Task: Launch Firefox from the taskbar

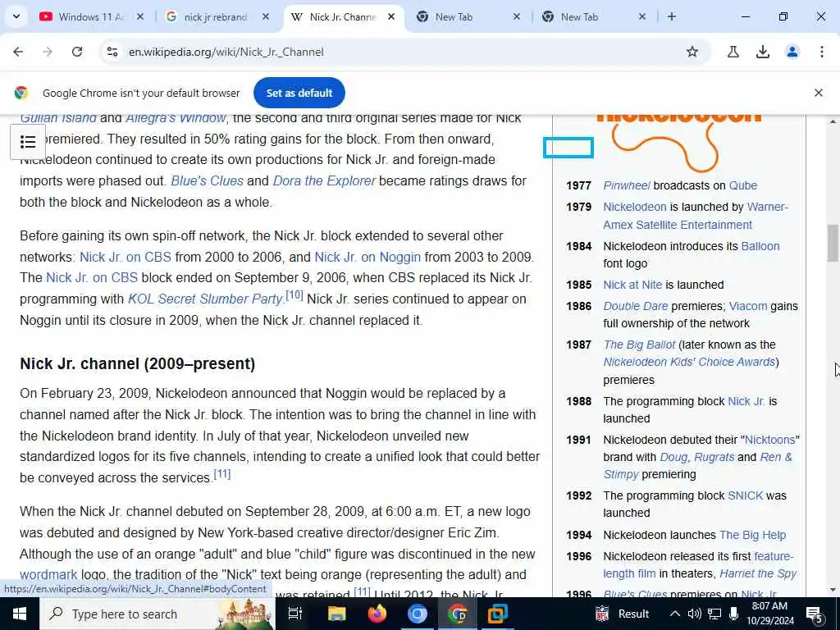Action: tap(377, 614)
